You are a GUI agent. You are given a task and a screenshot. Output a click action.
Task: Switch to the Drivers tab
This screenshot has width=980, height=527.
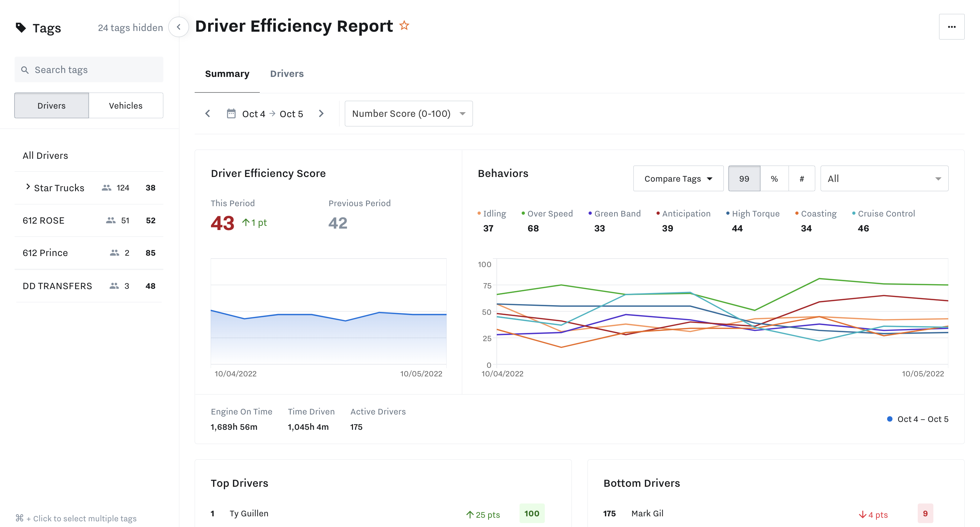[x=286, y=73]
